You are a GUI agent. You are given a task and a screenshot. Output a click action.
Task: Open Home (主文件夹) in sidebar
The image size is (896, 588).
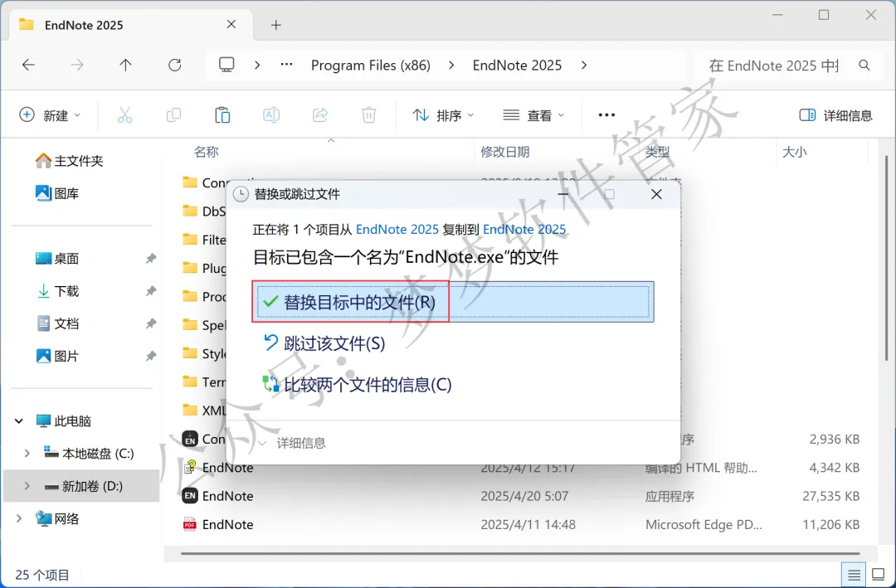pyautogui.click(x=69, y=161)
